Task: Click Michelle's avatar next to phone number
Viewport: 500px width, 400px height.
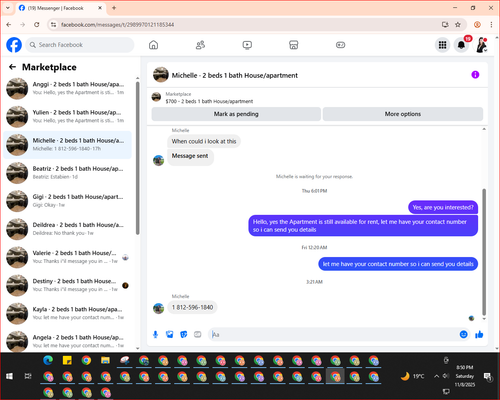Action: [x=158, y=308]
